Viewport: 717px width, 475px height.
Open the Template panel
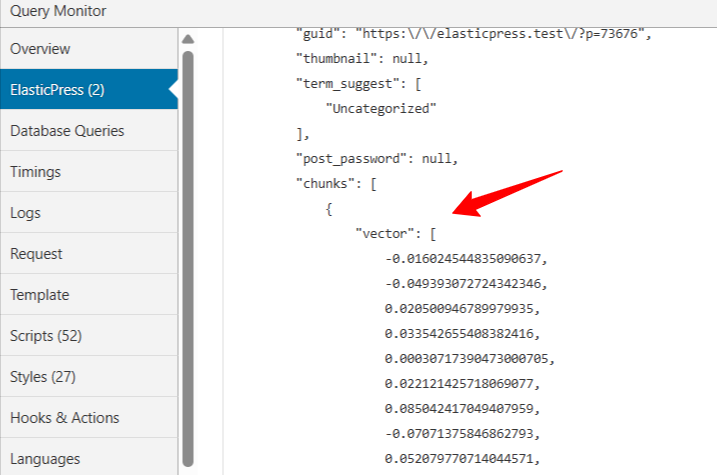coord(39,295)
